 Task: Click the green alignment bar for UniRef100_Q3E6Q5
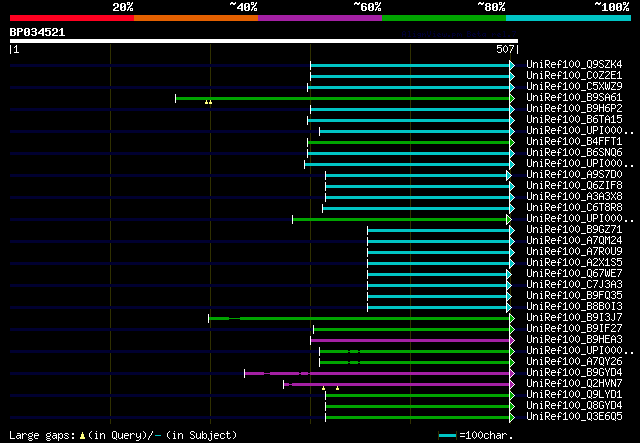(x=418, y=418)
